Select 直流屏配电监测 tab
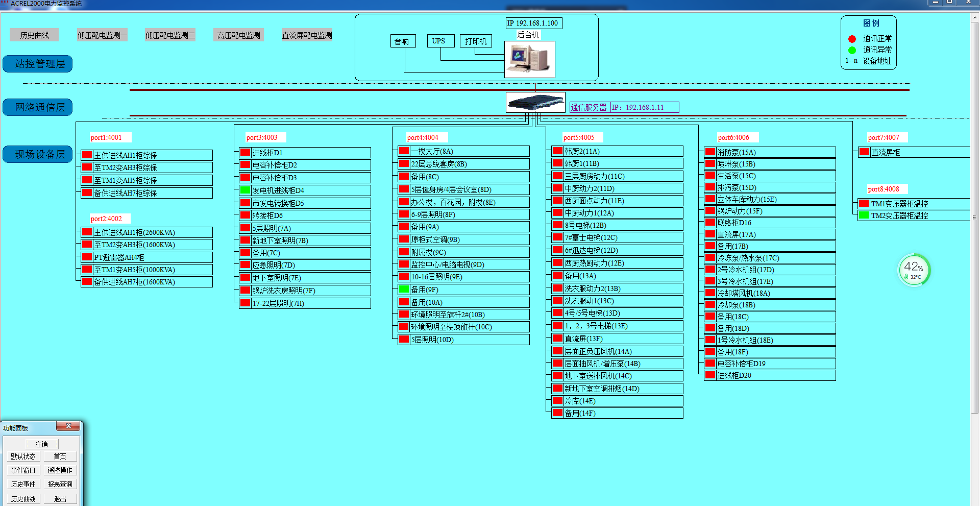 pos(307,35)
